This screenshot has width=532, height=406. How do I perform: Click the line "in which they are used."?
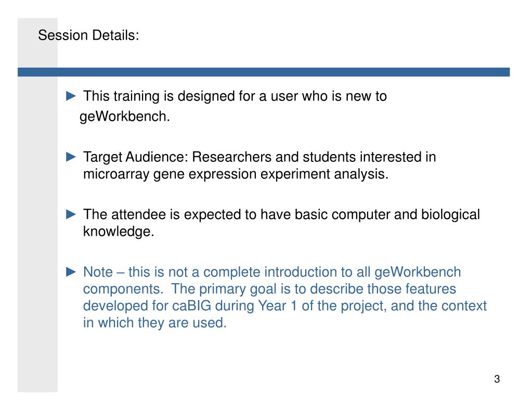point(155,323)
